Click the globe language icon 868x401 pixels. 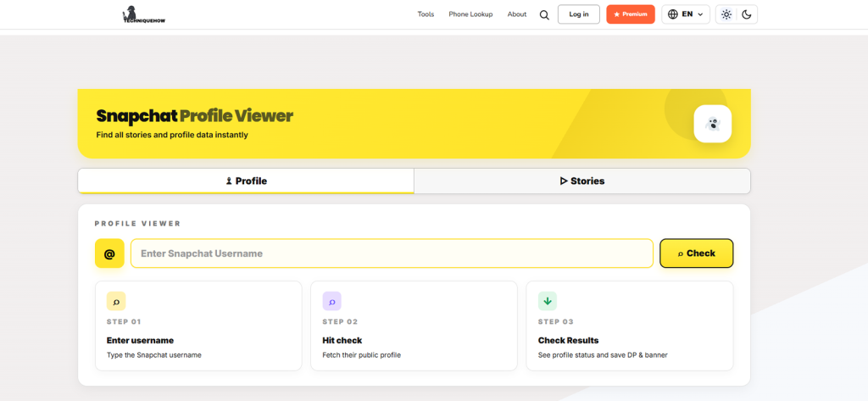click(x=672, y=14)
